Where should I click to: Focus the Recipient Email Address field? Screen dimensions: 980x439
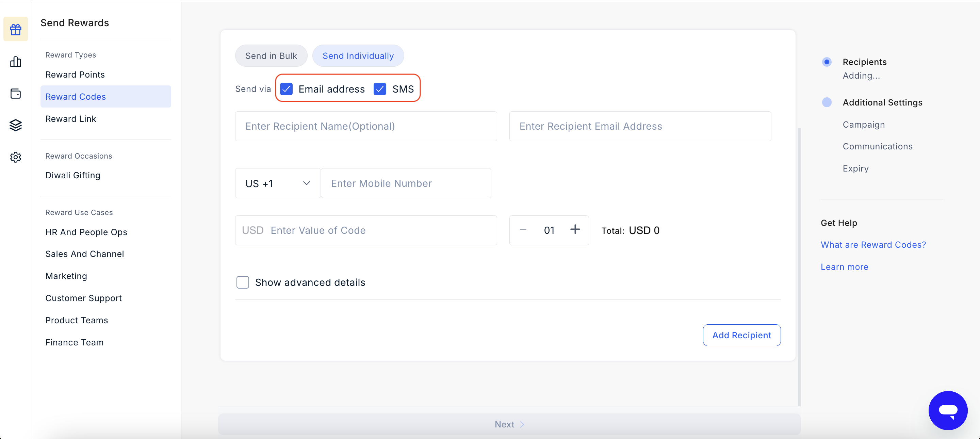pyautogui.click(x=640, y=126)
